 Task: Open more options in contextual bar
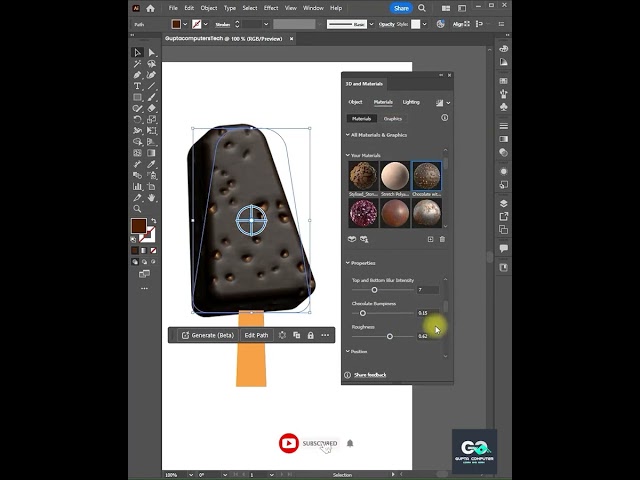click(325, 336)
